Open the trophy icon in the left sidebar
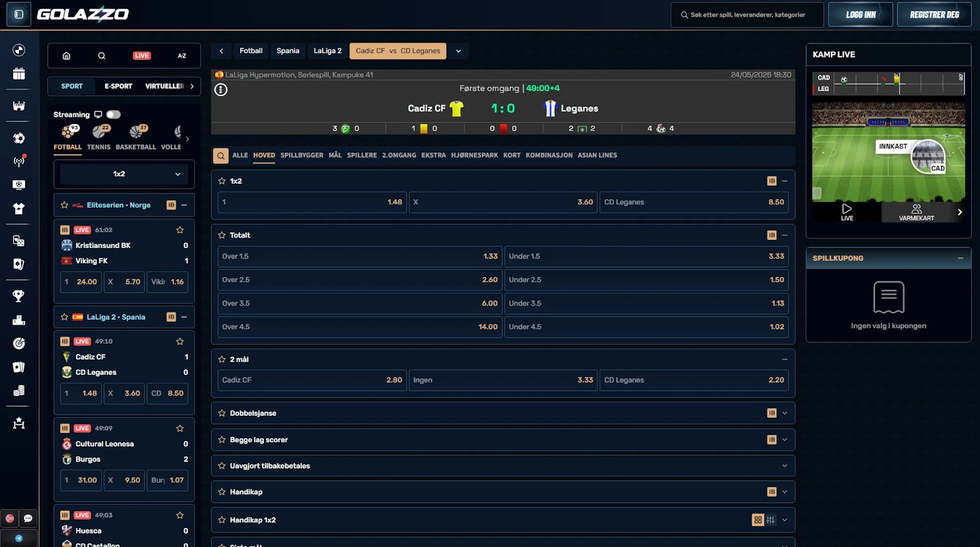Viewport: 980px width, 547px height. point(19,296)
